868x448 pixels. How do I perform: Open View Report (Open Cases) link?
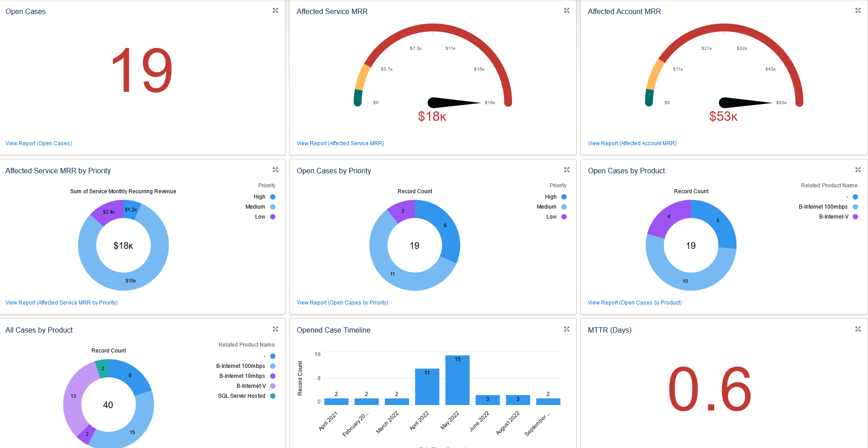pos(39,143)
